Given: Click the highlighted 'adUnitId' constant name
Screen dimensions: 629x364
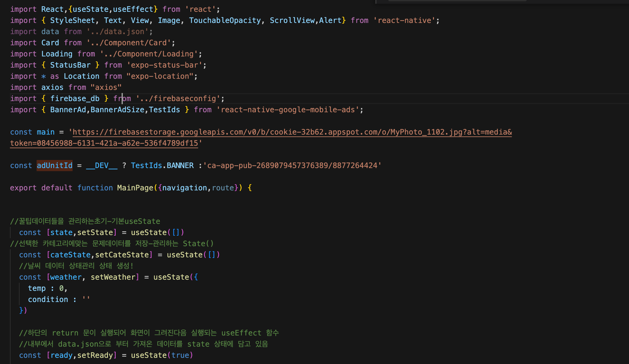Looking at the screenshot, I should (55, 166).
